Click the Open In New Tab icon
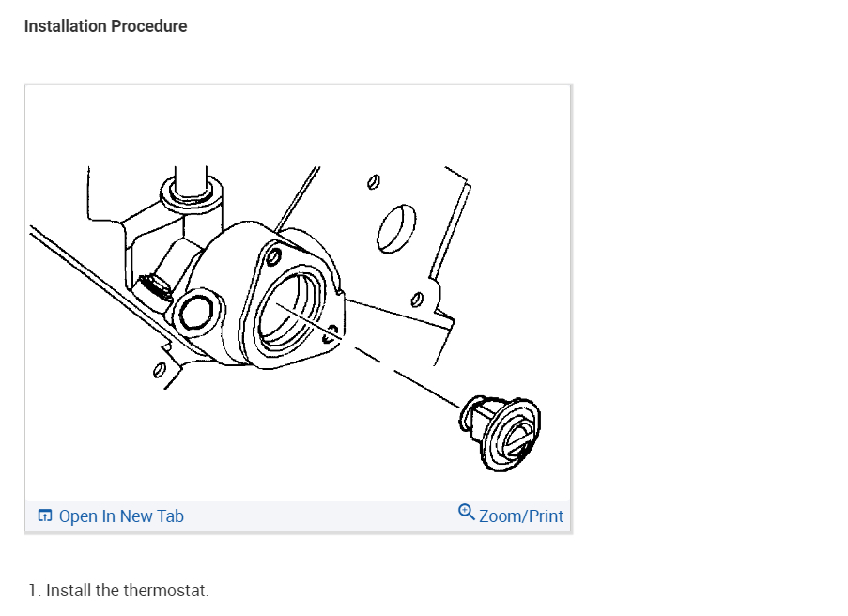Screen dimensions: 848x616 point(45,516)
